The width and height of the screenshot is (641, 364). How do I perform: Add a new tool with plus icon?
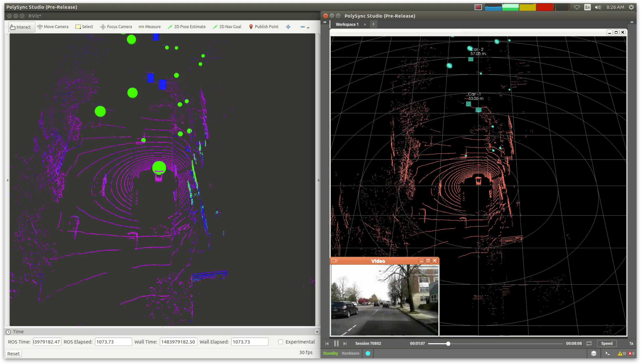point(288,27)
